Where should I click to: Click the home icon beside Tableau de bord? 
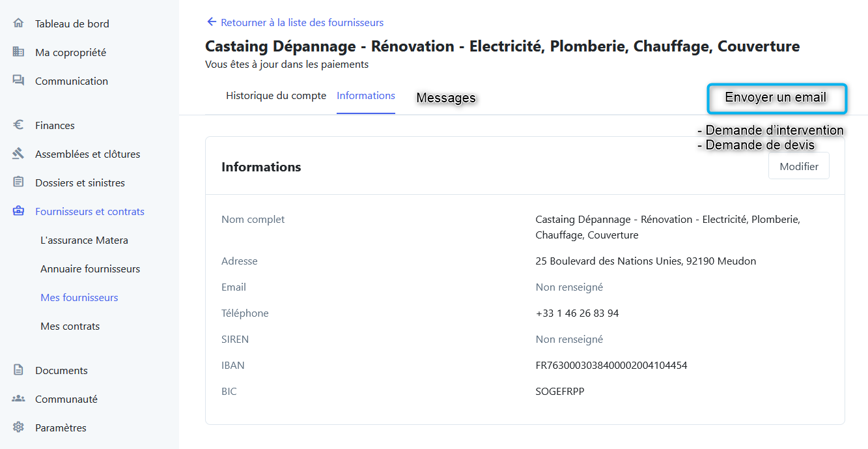point(18,23)
